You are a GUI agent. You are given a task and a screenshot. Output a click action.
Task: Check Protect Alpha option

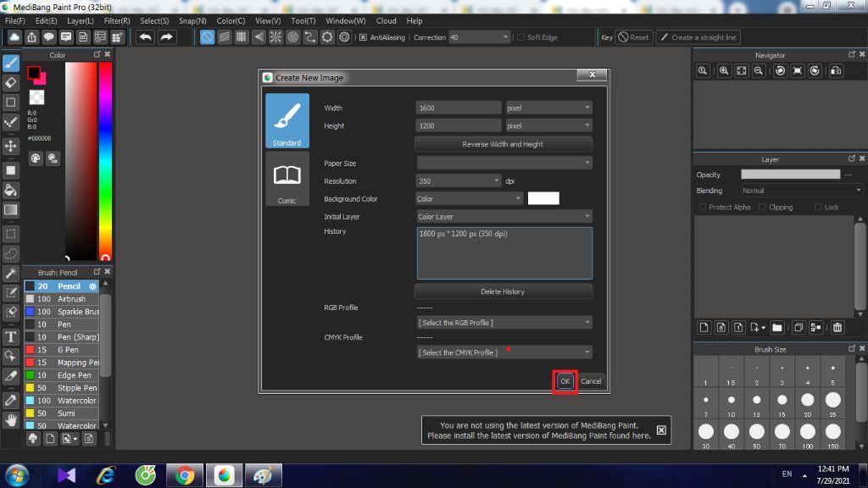pyautogui.click(x=703, y=207)
